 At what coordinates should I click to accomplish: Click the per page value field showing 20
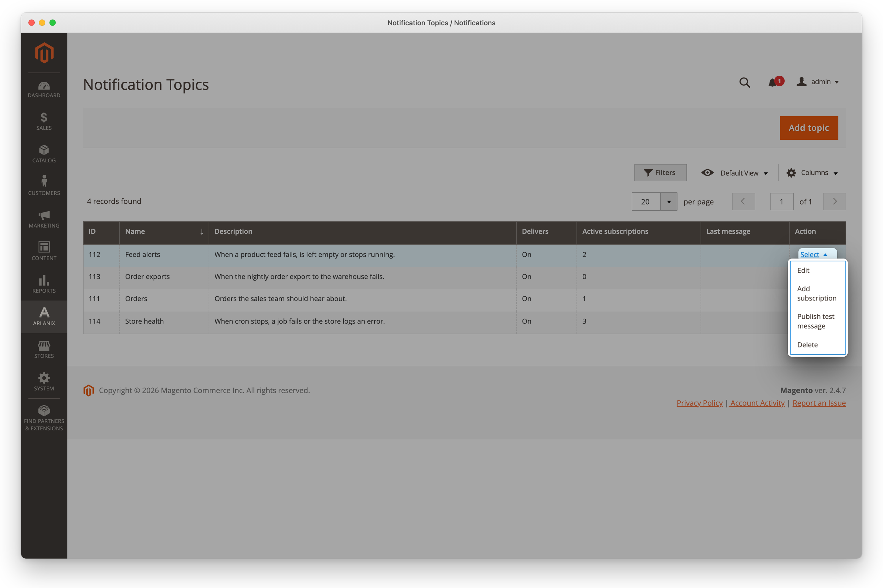(x=646, y=202)
